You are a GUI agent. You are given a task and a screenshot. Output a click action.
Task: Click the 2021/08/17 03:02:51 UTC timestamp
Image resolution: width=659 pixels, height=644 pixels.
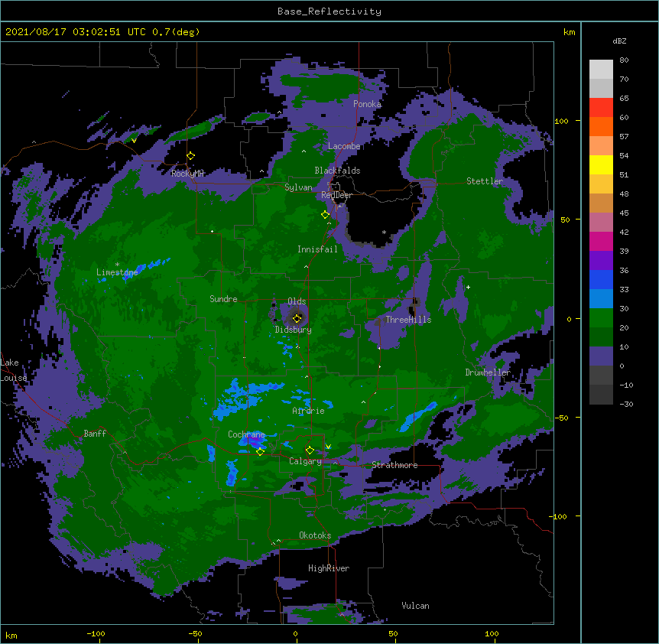point(75,32)
